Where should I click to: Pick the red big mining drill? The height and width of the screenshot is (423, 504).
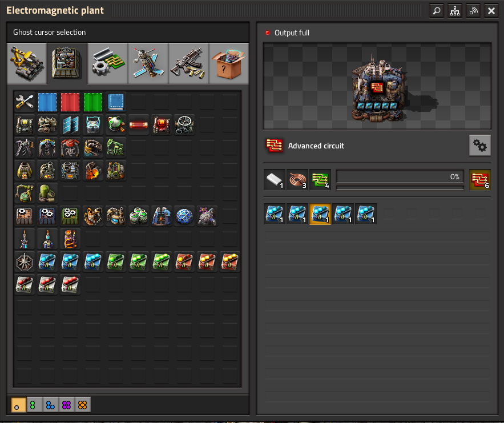(70, 147)
